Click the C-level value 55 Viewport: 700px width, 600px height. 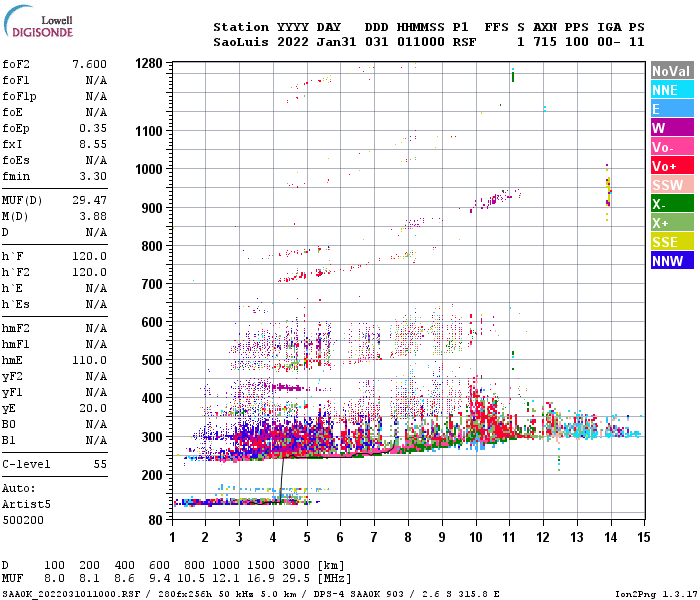(100, 464)
